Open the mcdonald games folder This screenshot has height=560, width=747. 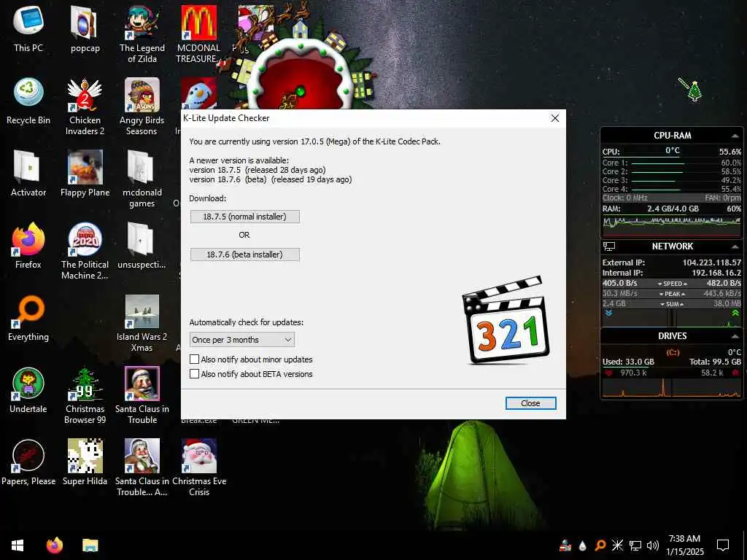point(142,179)
